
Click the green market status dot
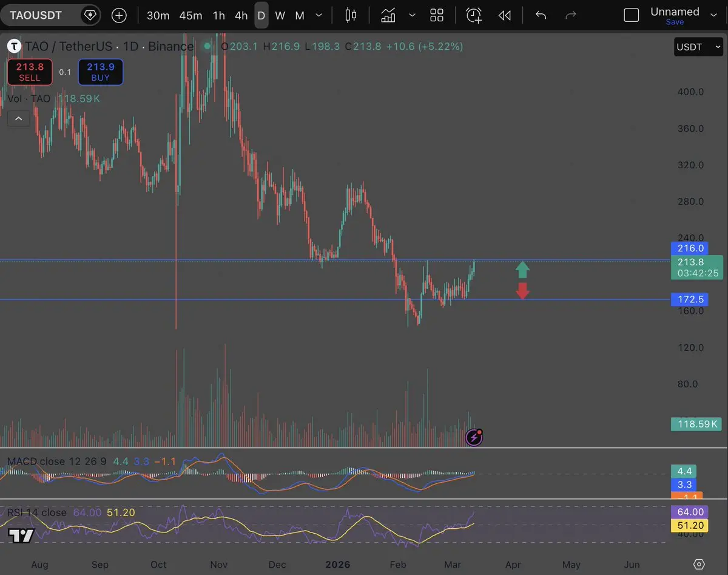point(207,46)
